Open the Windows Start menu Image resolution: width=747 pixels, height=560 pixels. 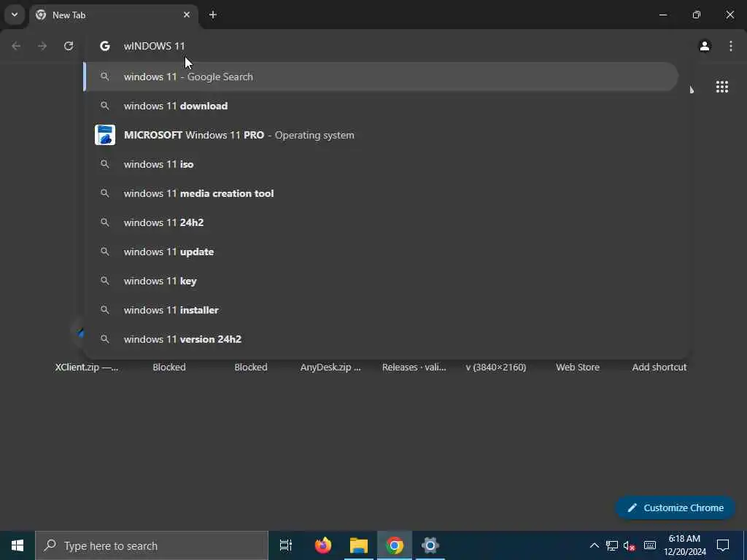(x=18, y=545)
